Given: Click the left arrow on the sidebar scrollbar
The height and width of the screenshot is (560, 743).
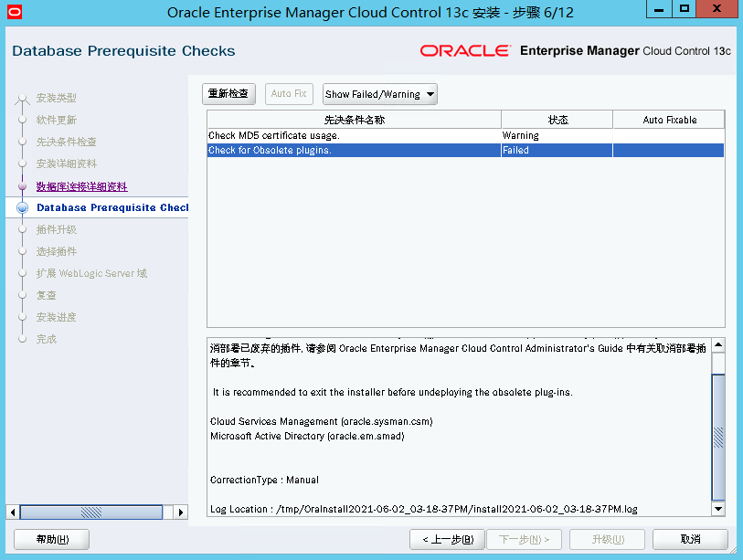Looking at the screenshot, I should point(12,512).
